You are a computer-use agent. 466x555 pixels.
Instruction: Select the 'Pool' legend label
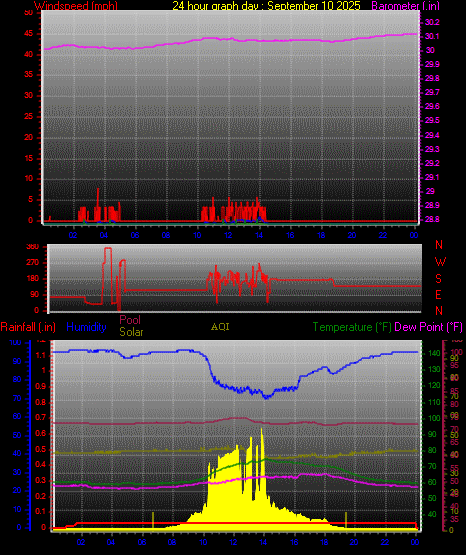[x=130, y=320]
